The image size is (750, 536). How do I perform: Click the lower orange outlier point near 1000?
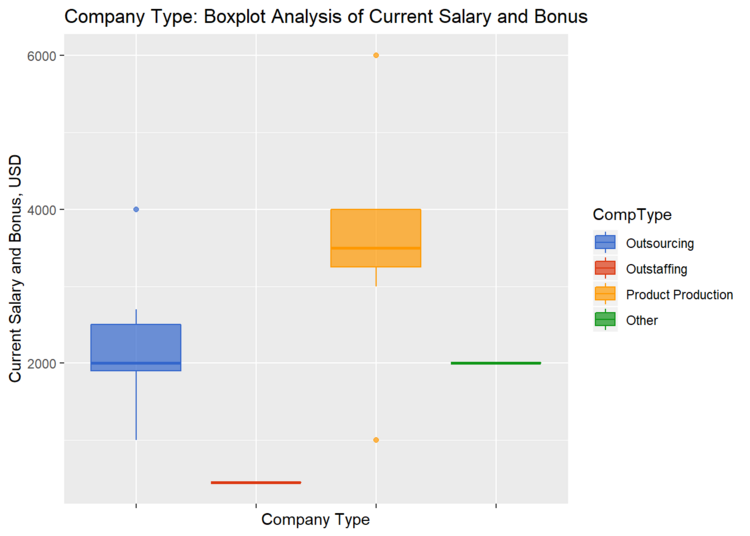[x=376, y=440]
